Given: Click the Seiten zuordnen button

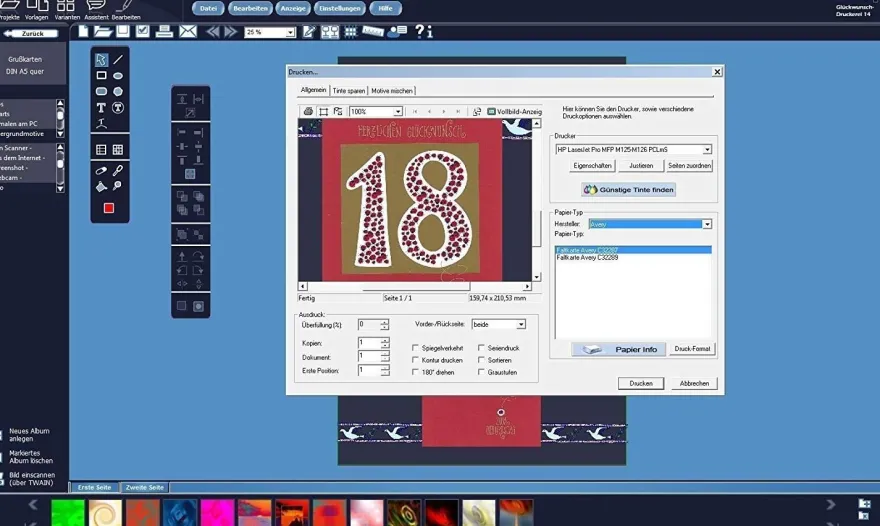Looking at the screenshot, I should [690, 166].
